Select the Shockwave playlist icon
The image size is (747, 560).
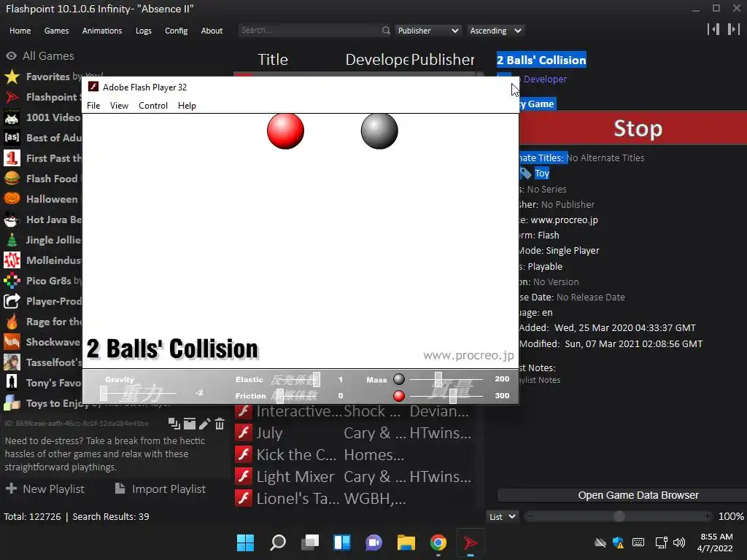12,342
